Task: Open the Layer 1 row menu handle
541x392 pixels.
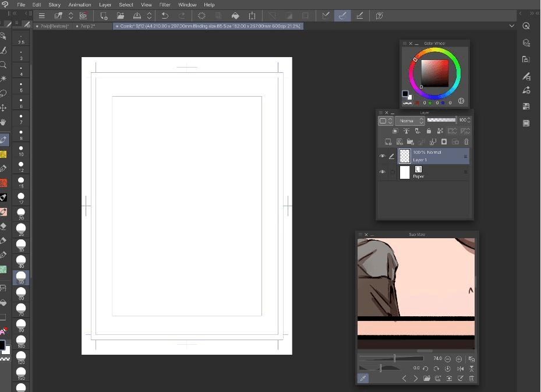Action: pyautogui.click(x=465, y=156)
